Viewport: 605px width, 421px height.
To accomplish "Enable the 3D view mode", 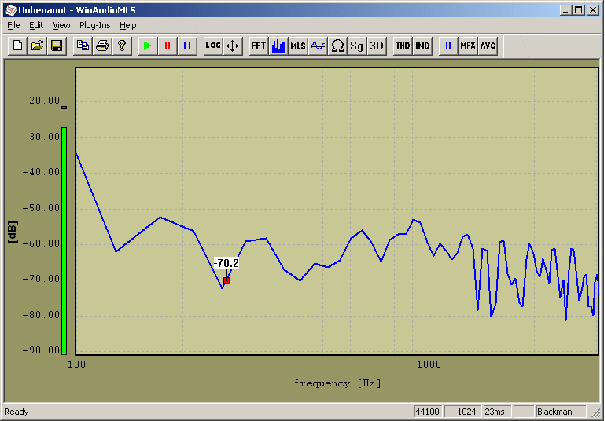I will [376, 46].
